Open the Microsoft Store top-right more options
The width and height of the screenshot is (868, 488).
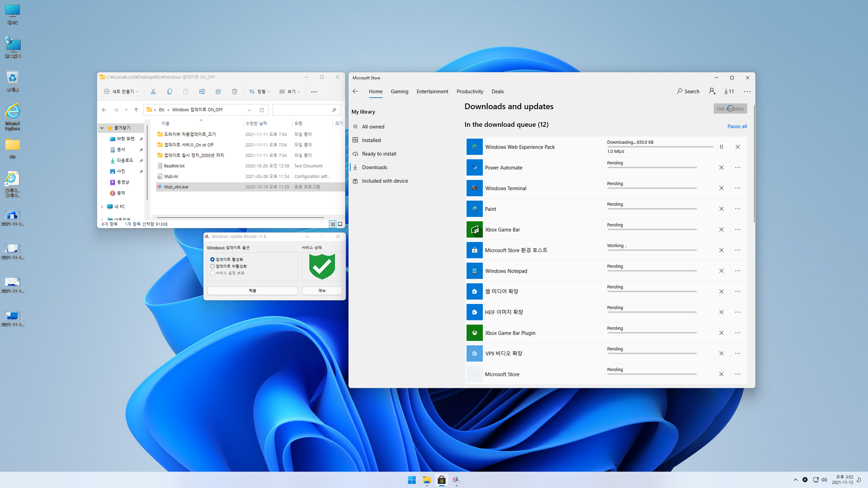(747, 91)
